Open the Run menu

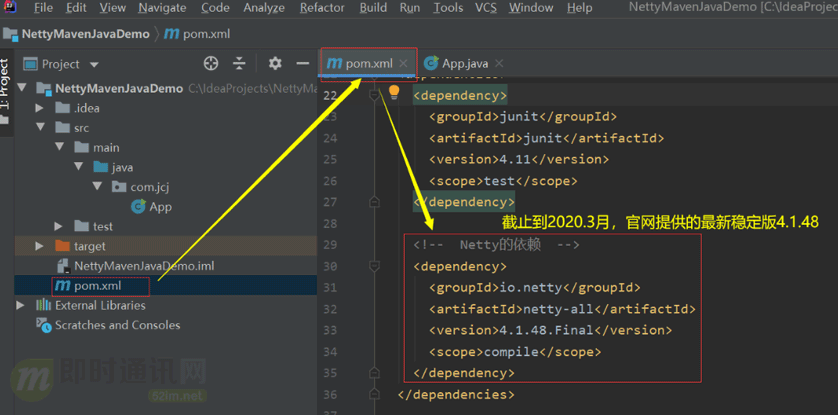410,8
